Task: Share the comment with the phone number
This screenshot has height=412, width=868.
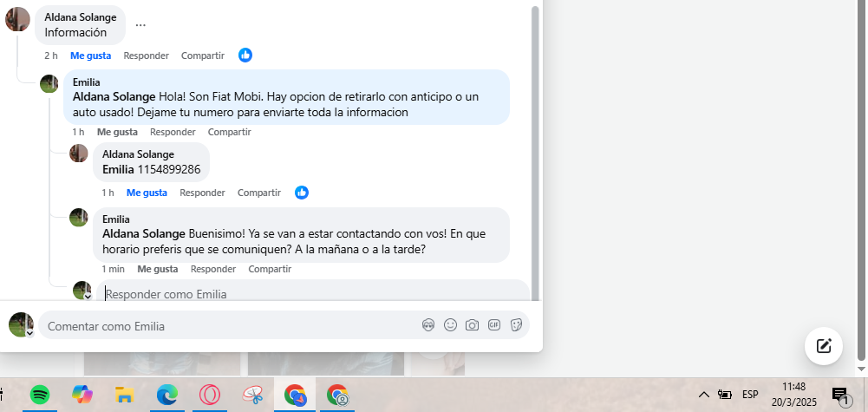Action: 259,193
